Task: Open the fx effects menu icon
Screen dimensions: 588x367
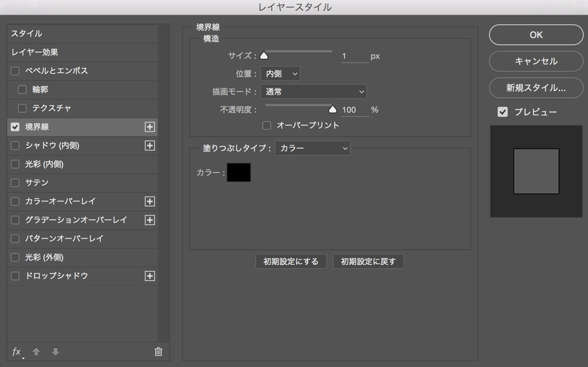Action: tap(17, 352)
